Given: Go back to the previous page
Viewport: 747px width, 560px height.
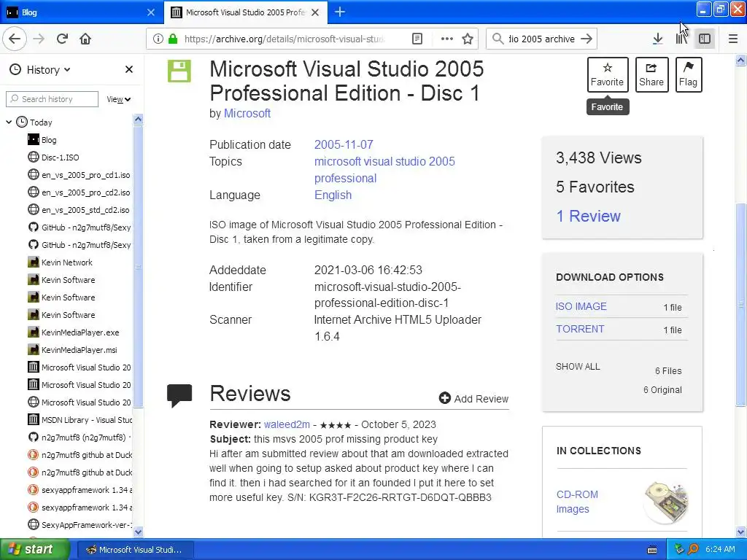Looking at the screenshot, I should tap(15, 39).
